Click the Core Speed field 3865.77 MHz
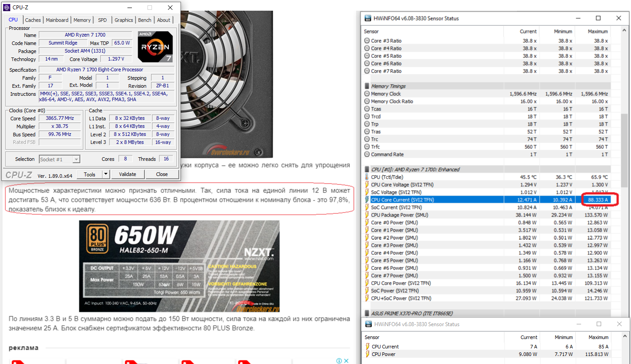 60,119
